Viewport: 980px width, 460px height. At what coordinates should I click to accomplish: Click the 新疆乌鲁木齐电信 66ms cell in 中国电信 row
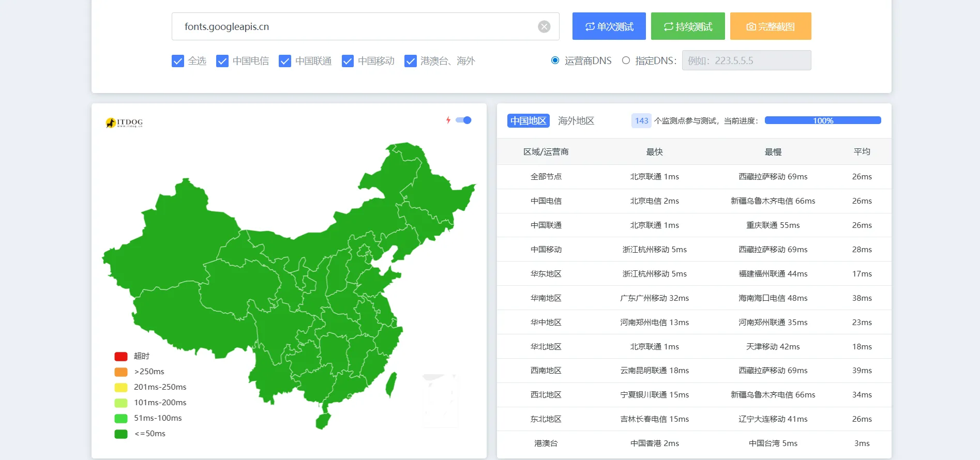pos(773,201)
